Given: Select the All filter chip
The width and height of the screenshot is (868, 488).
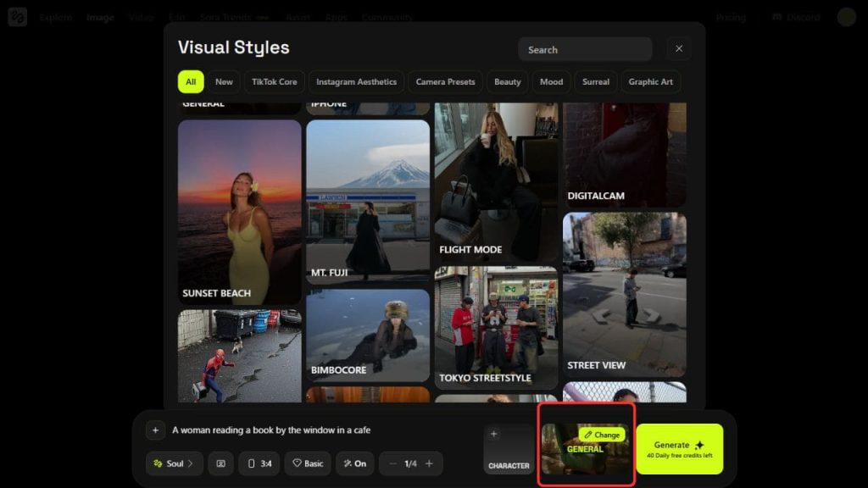Looking at the screenshot, I should [191, 82].
